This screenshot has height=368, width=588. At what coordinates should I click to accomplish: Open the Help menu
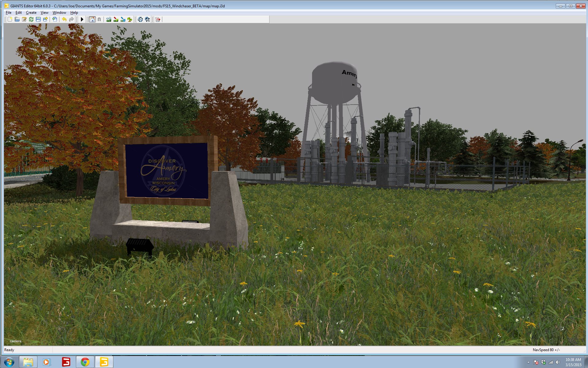point(74,13)
